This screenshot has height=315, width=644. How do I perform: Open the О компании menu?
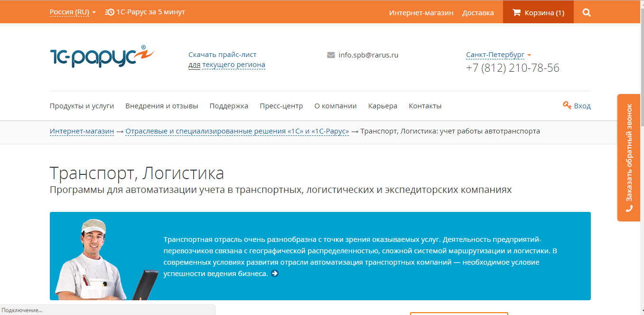(336, 105)
